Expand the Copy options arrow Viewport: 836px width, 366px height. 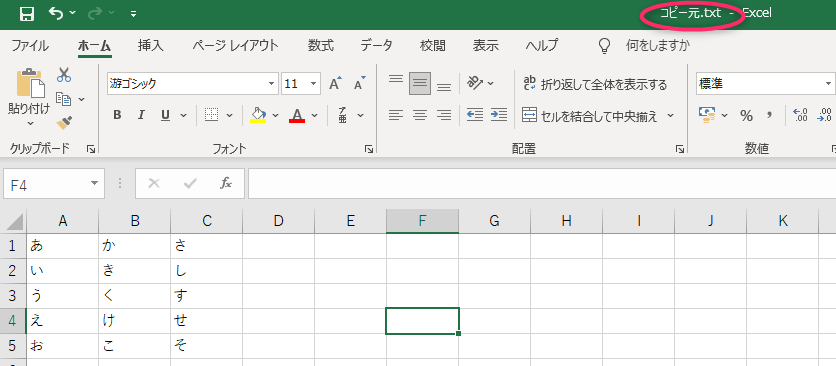point(82,99)
